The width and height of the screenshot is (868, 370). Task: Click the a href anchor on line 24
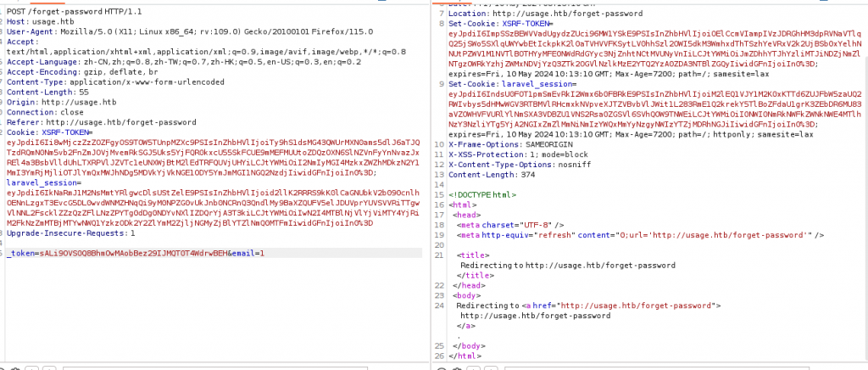[621, 306]
